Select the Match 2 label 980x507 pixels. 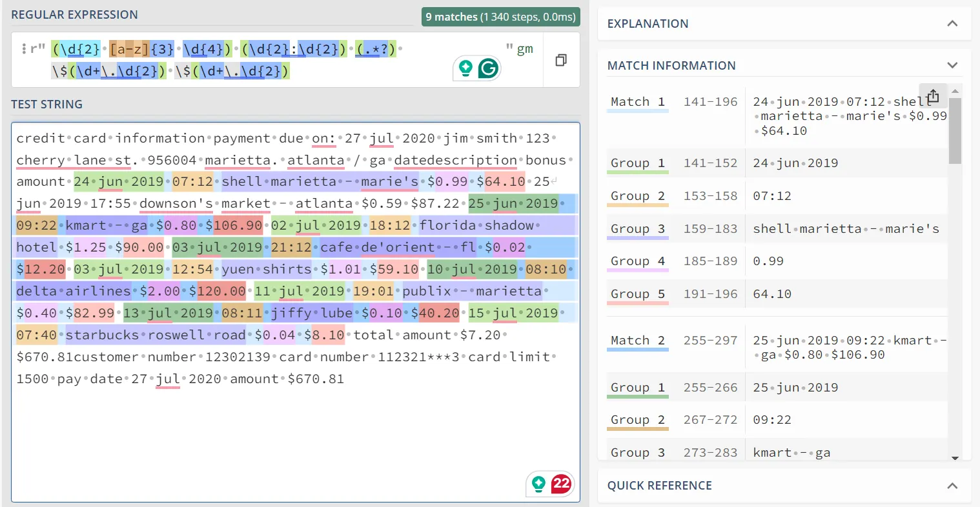[x=638, y=341]
